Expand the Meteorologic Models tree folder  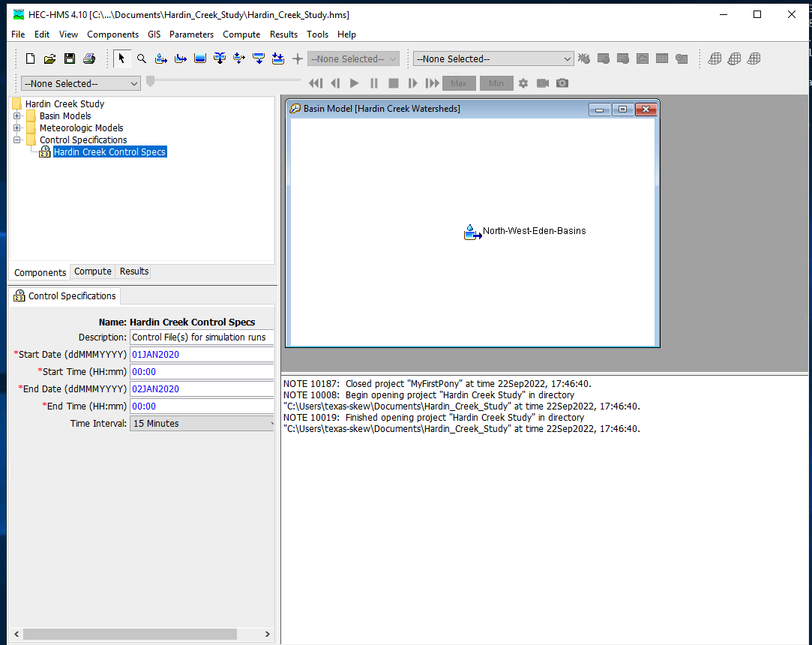pos(17,128)
